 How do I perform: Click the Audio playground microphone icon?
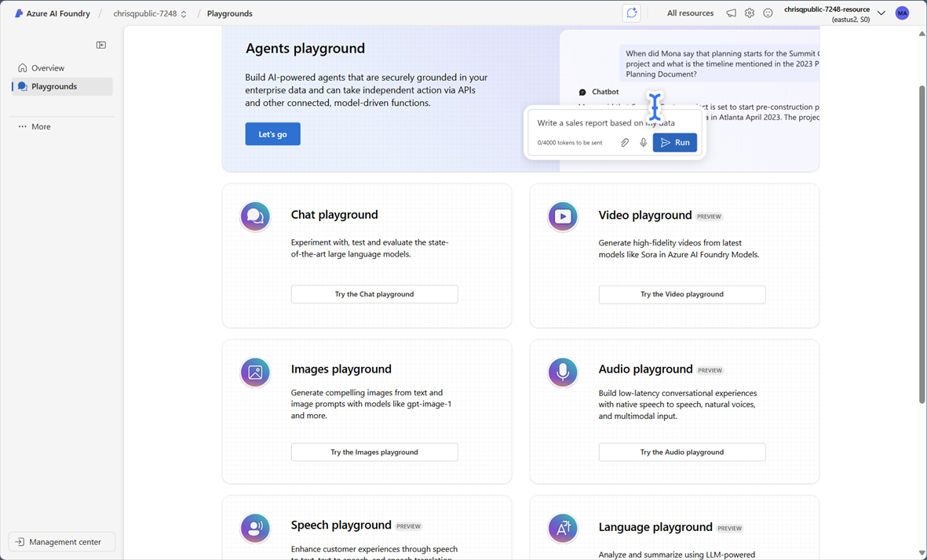(563, 373)
